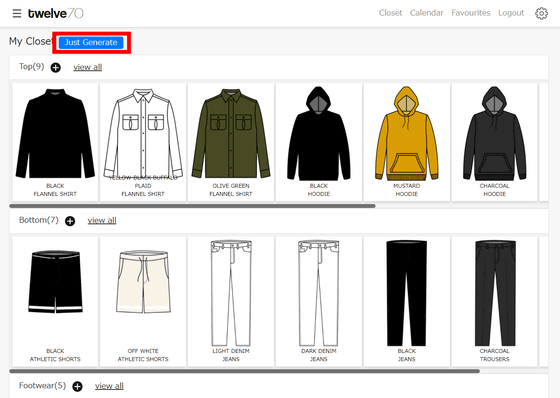Add a new Top item with plus icon
560x398 pixels.
[x=55, y=67]
